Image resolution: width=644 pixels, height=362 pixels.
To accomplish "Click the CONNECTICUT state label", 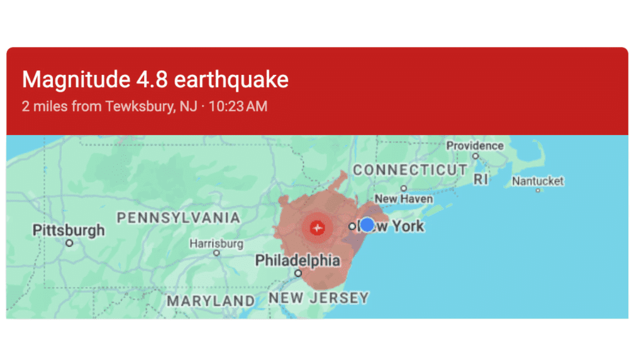I will (410, 170).
